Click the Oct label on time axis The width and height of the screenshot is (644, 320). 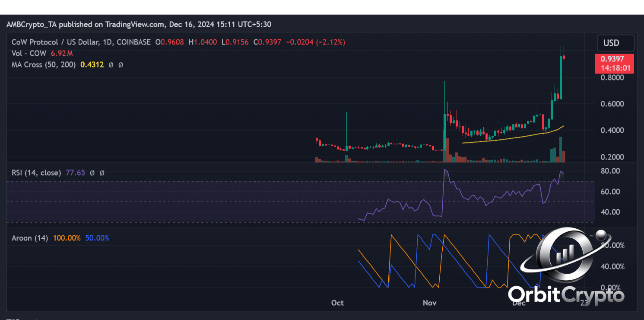tap(337, 303)
